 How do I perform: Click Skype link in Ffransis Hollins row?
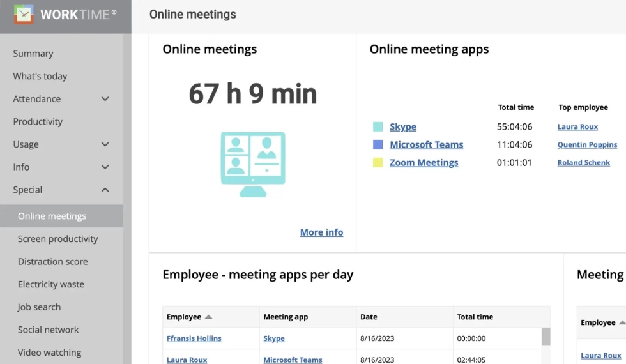point(274,338)
